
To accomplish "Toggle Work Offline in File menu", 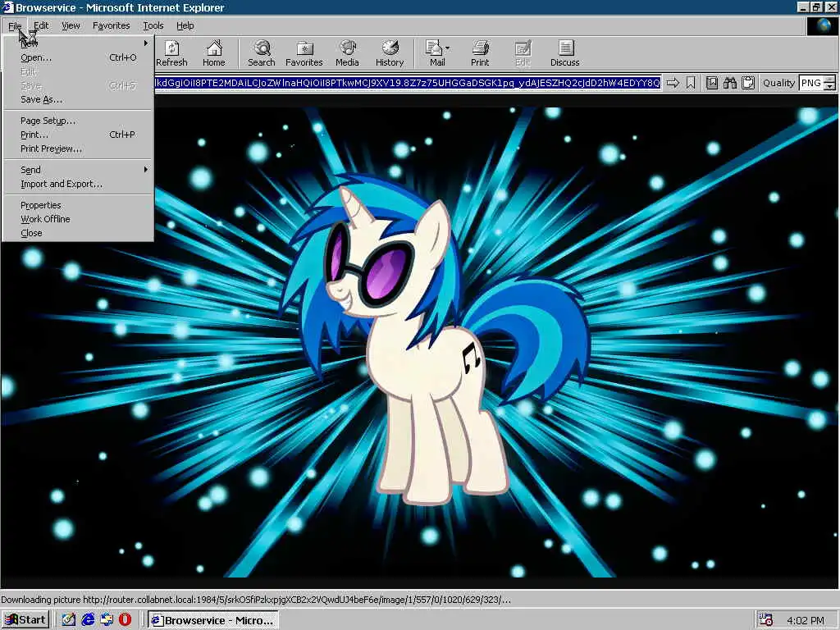I will point(78,219).
